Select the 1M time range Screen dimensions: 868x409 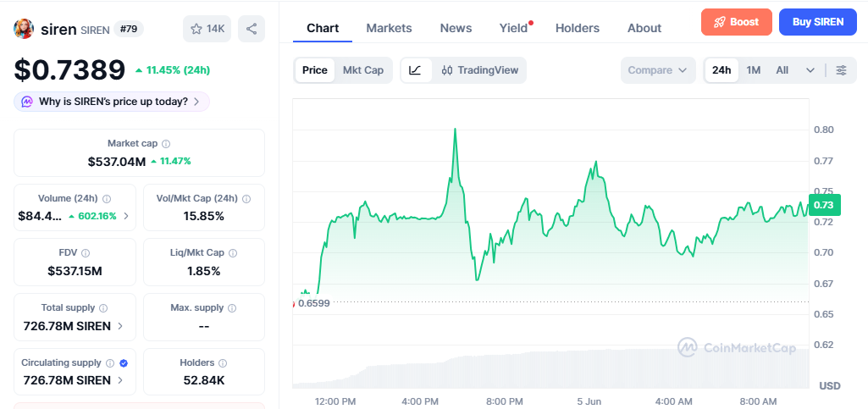[x=754, y=70]
